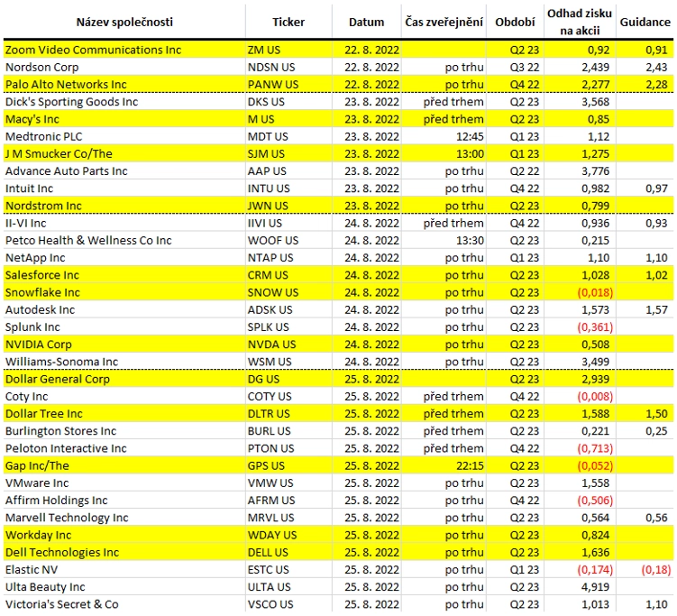Click the '4,919' estimate cell

(580, 586)
